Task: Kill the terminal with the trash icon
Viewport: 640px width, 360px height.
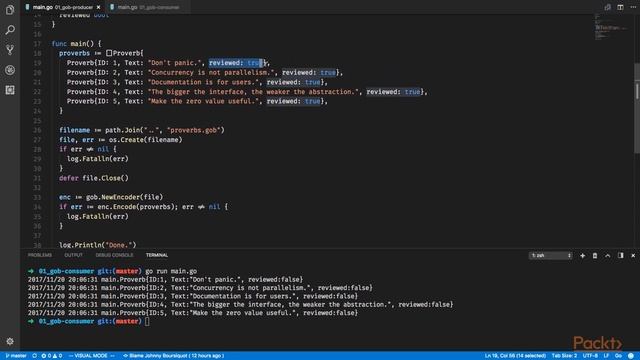Action: (595, 256)
